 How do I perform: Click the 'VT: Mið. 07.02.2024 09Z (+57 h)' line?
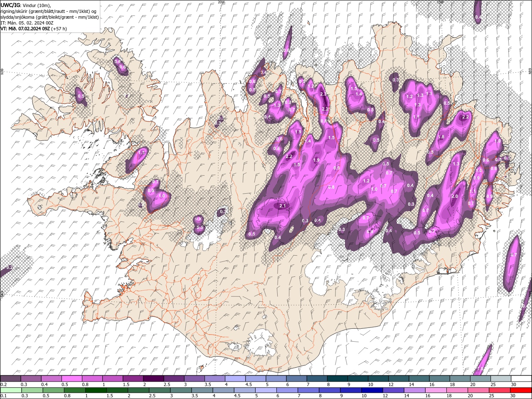tap(34, 29)
